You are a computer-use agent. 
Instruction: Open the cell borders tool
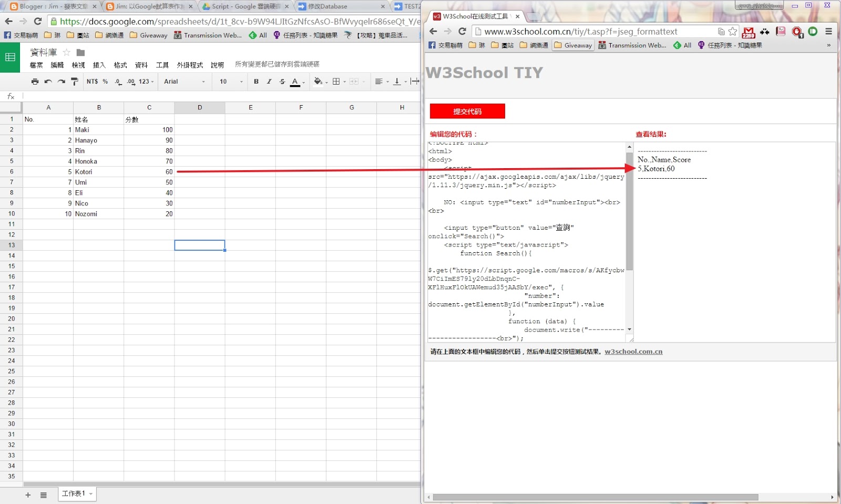pos(336,81)
